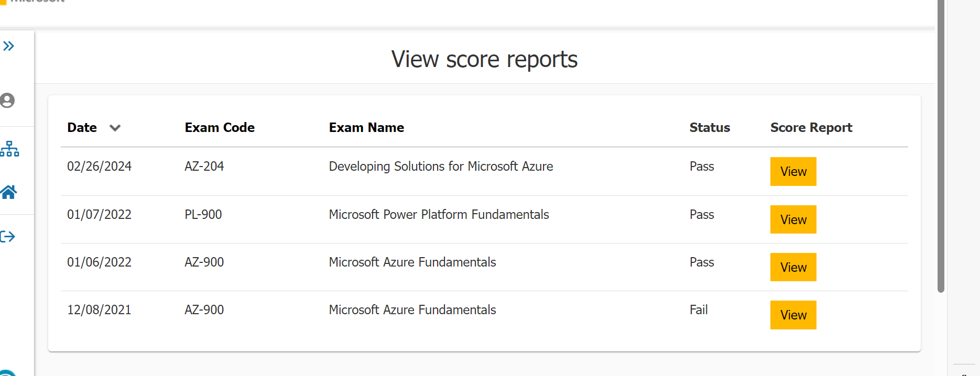Select Developing Solutions for Microsoft Azure text
980x376 pixels.
[441, 166]
